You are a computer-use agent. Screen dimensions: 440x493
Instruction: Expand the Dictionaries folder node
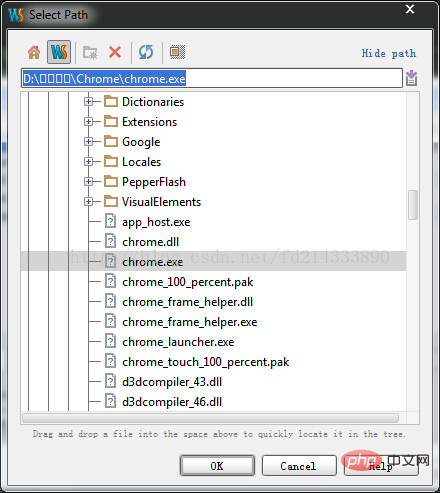click(88, 102)
